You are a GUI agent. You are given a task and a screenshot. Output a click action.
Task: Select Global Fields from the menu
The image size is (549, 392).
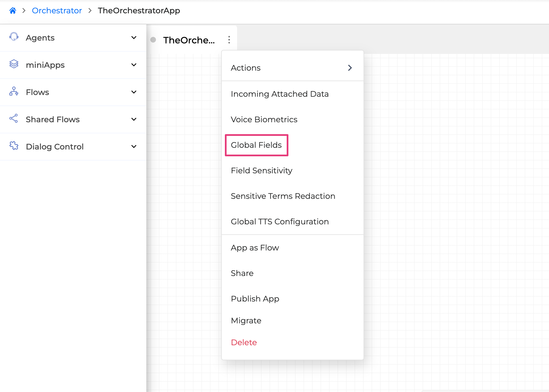(256, 145)
